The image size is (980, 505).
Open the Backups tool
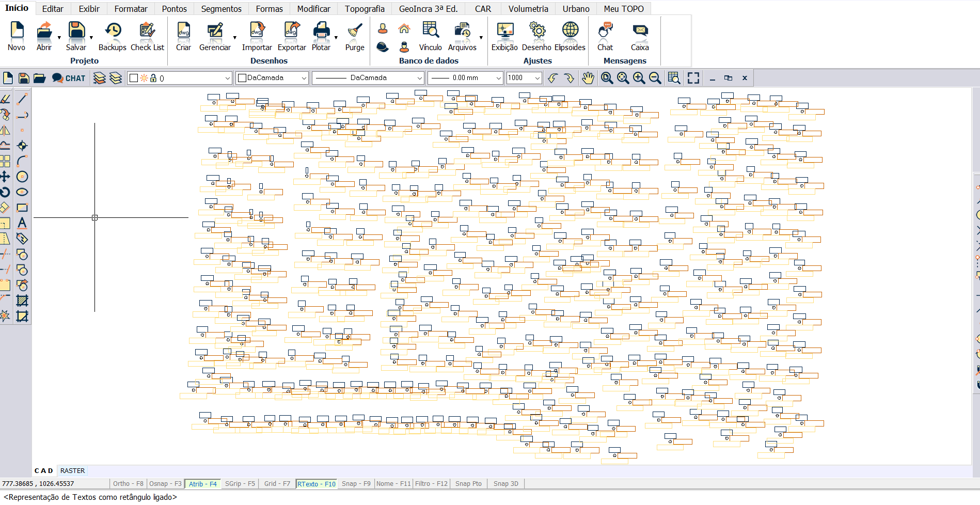point(112,36)
